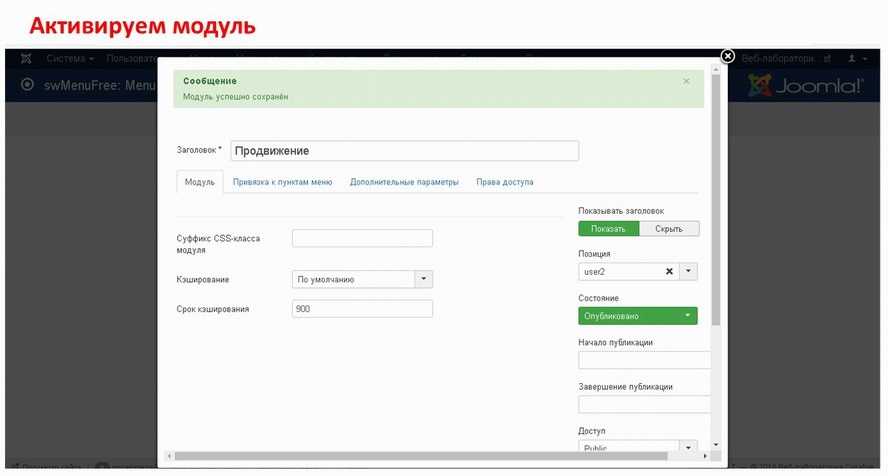Open the user account menu icon
888x476 pixels.
point(853,60)
